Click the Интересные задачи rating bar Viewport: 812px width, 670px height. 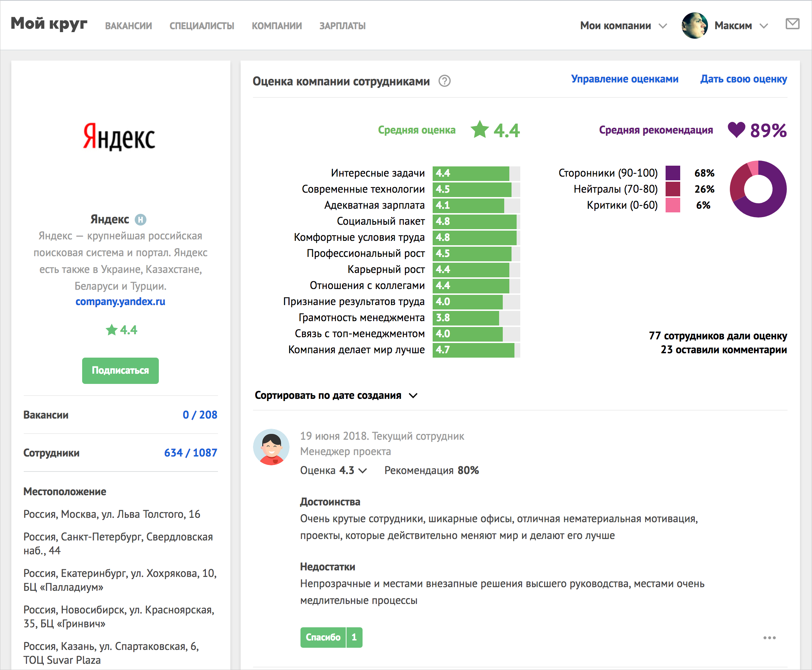pos(476,173)
